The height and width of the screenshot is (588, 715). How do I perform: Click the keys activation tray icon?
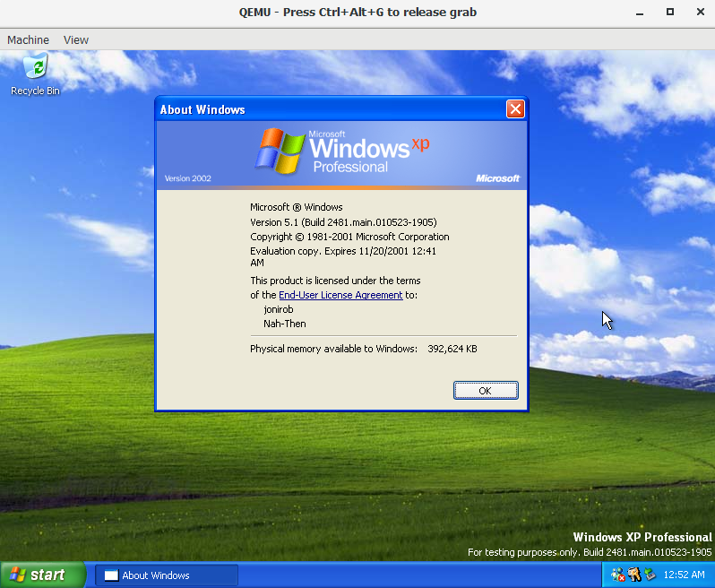[x=634, y=575]
